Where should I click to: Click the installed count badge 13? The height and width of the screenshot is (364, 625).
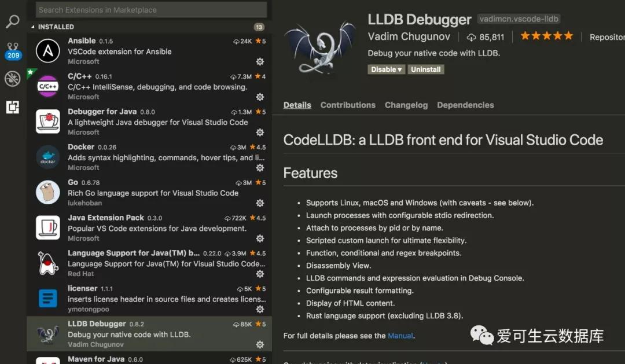coord(259,27)
